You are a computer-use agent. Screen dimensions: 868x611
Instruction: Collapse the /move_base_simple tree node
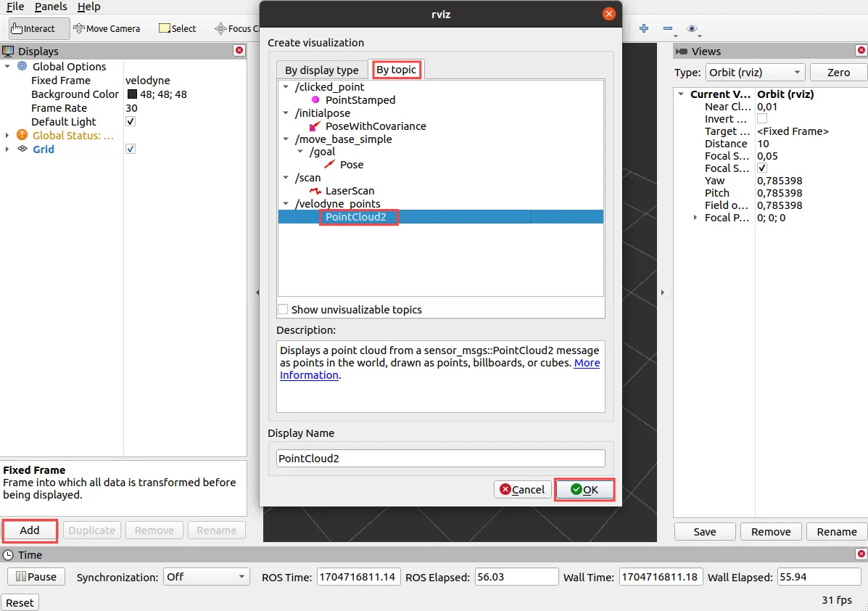[286, 139]
